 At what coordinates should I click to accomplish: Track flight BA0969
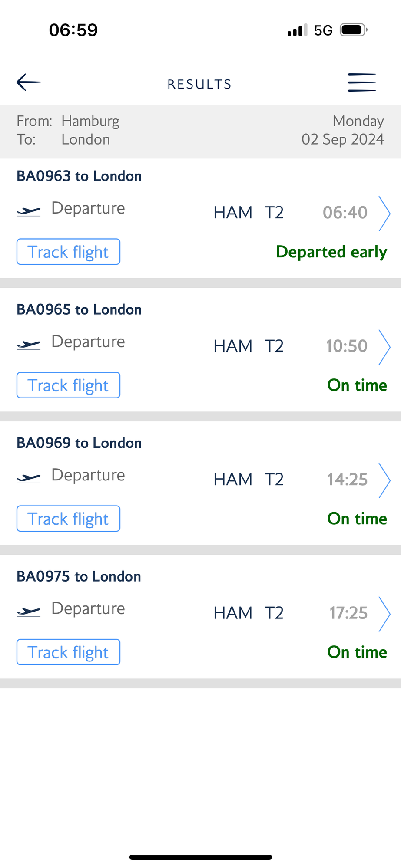pos(68,519)
